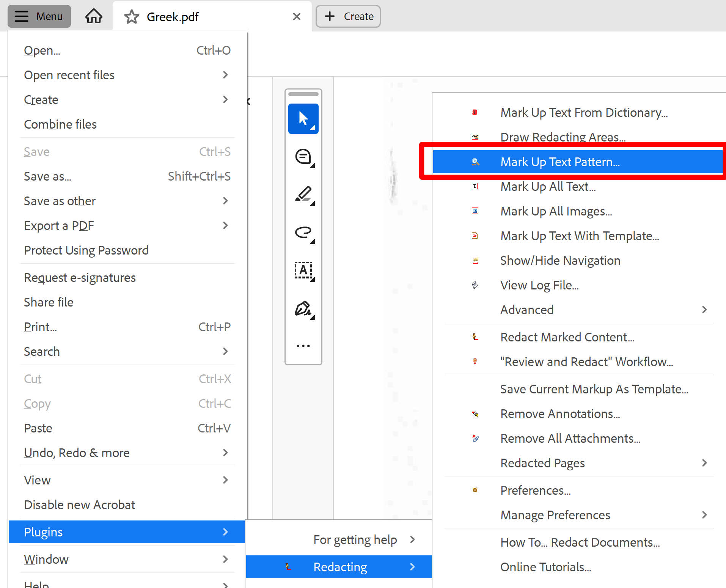Click View Log File icon
Image resolution: width=726 pixels, height=588 pixels.
[475, 285]
